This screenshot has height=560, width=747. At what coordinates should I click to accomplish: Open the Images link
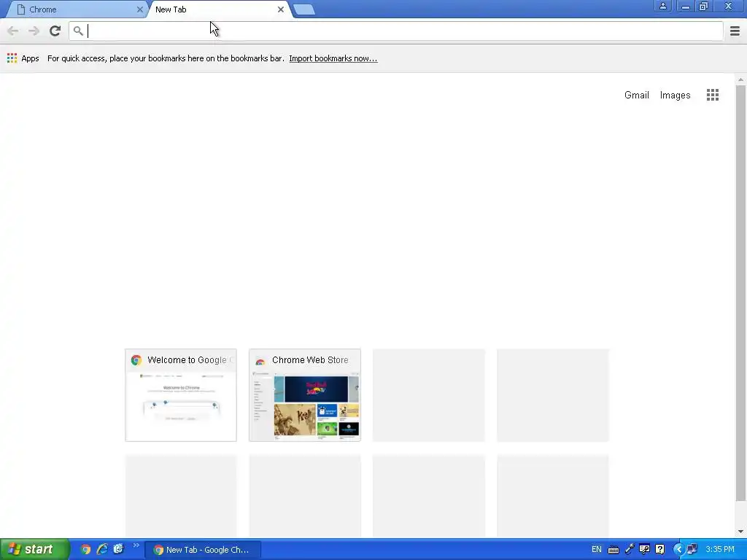[675, 96]
